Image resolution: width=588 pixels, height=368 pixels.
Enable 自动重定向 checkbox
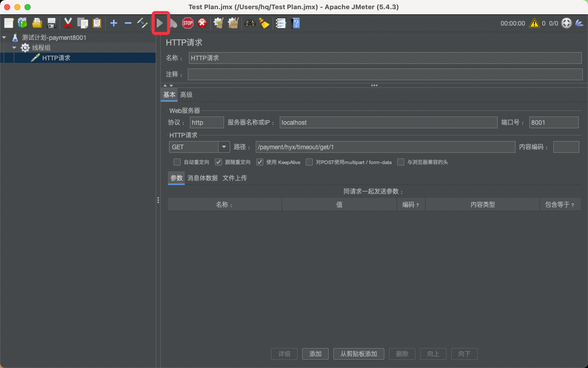[x=177, y=162]
